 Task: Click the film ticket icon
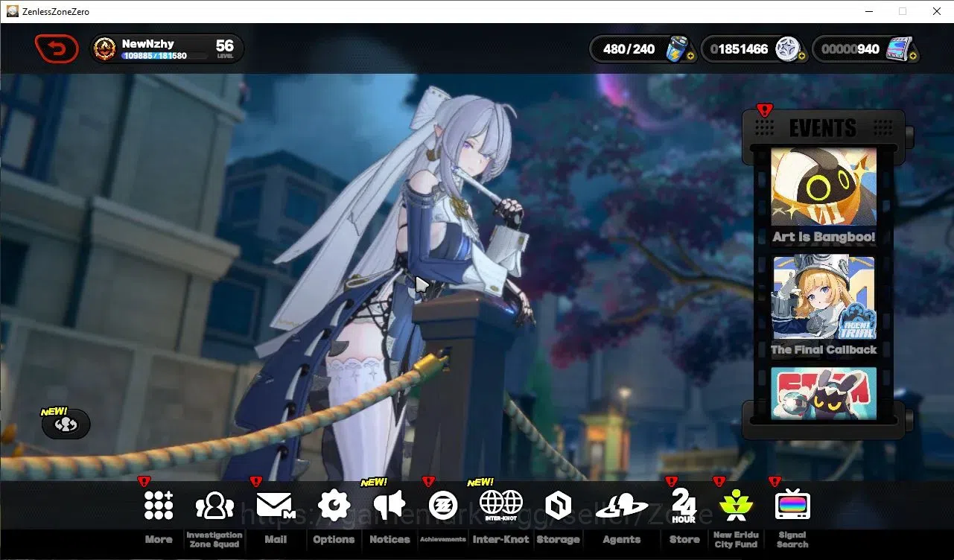(899, 49)
